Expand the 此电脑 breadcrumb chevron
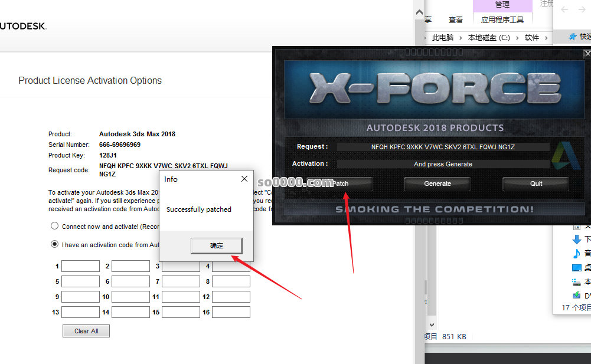Image resolution: width=591 pixels, height=364 pixels. pyautogui.click(x=460, y=38)
